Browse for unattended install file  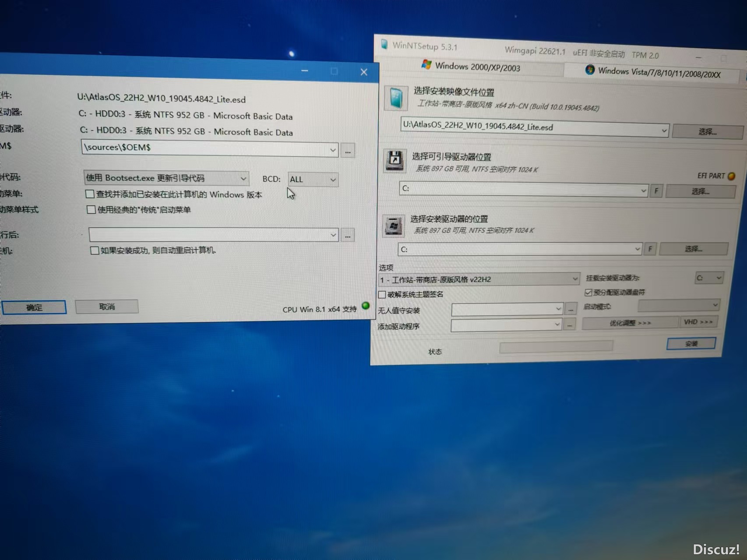(570, 309)
